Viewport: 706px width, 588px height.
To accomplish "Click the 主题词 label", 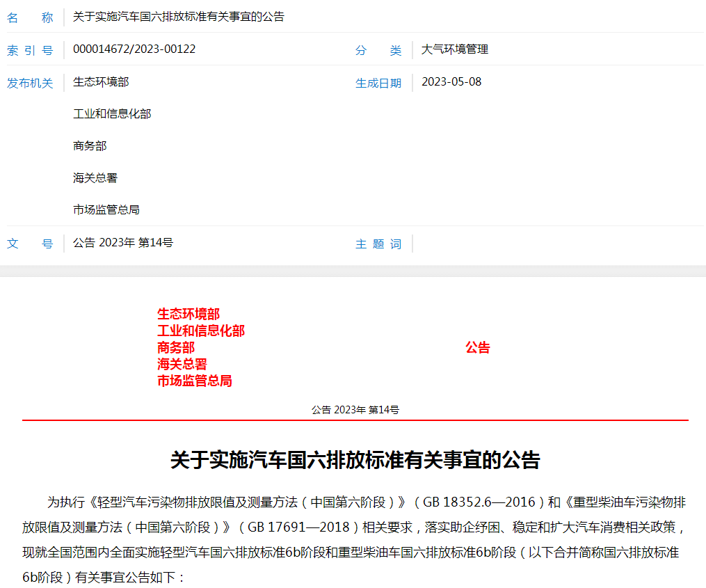I will 378,244.
